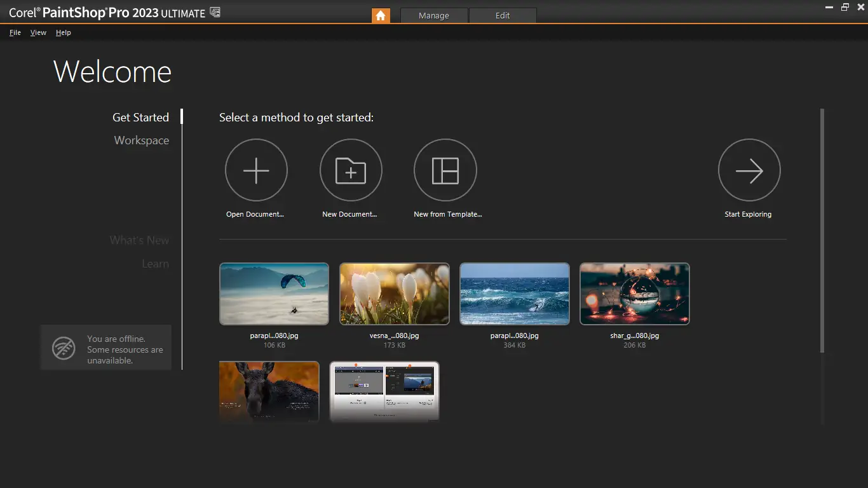Open the Learn section

click(155, 264)
